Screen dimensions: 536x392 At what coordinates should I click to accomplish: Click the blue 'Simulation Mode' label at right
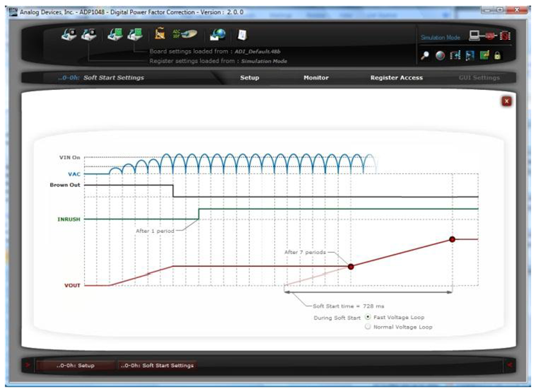point(440,38)
